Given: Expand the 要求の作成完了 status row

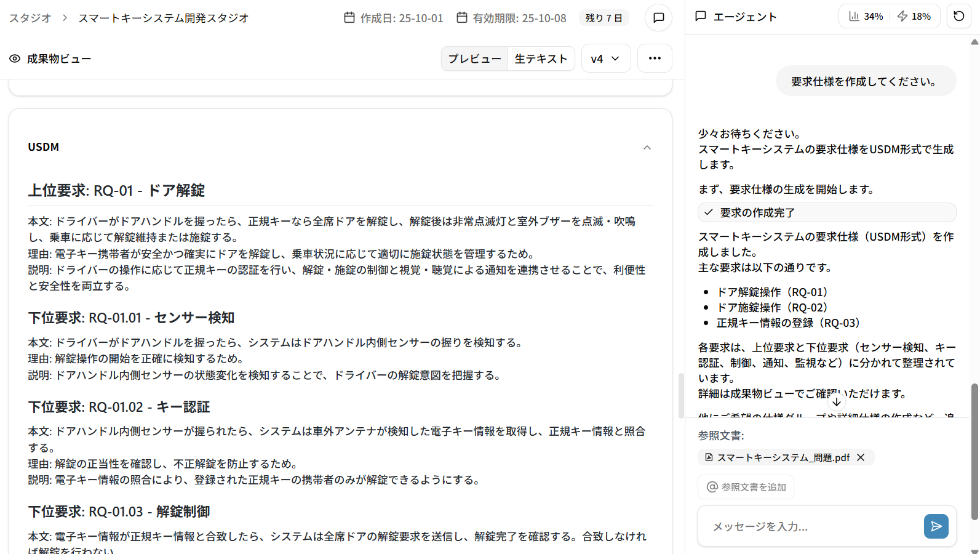Looking at the screenshot, I should pyautogui.click(x=827, y=212).
